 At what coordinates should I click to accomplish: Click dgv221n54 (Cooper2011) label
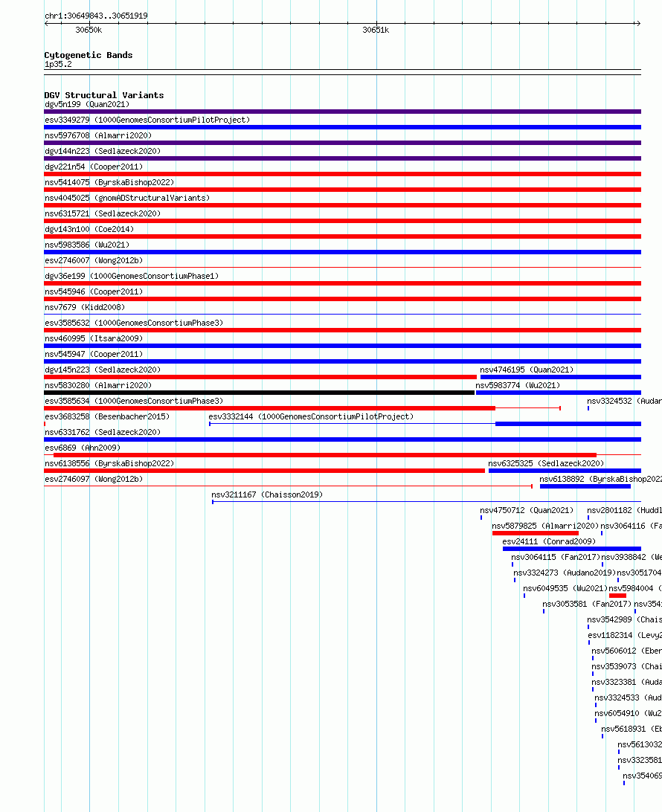(94, 167)
